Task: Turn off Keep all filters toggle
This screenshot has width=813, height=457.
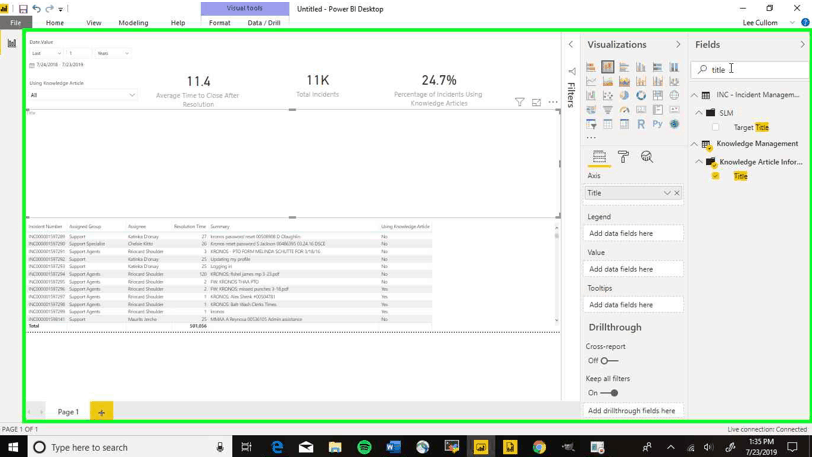Action: (609, 393)
